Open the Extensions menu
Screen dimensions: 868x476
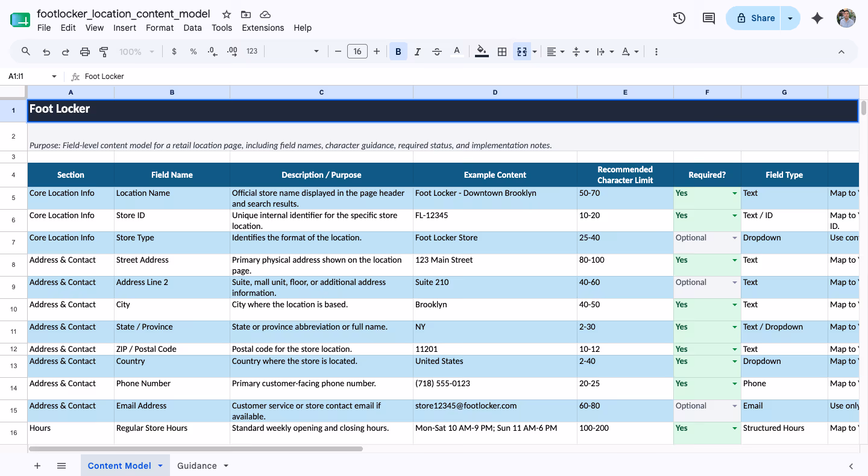(263, 28)
